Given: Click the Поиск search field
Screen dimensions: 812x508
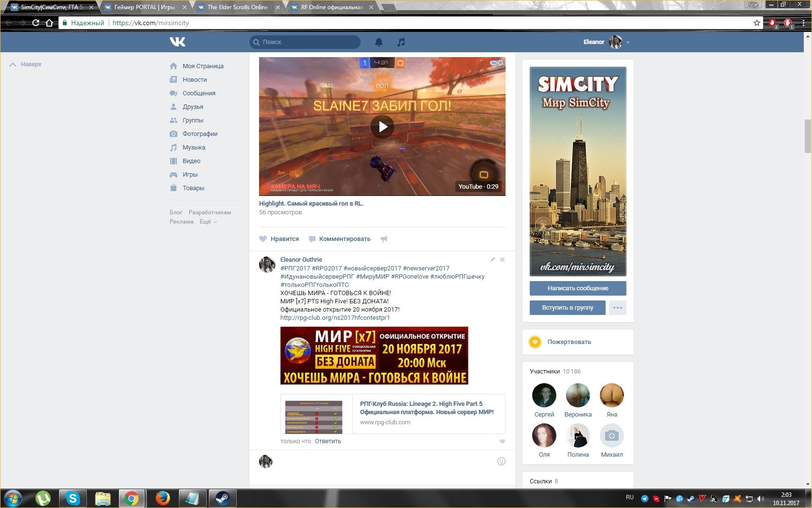Looking at the screenshot, I should coord(305,42).
